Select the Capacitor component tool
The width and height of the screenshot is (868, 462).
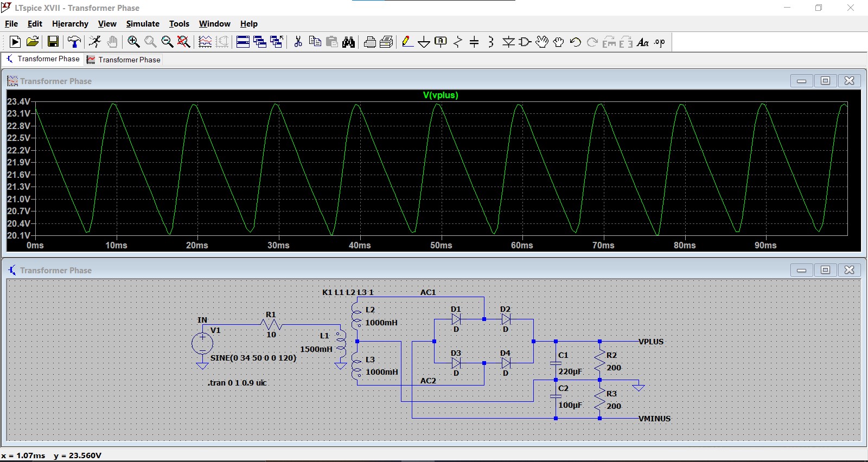[474, 42]
